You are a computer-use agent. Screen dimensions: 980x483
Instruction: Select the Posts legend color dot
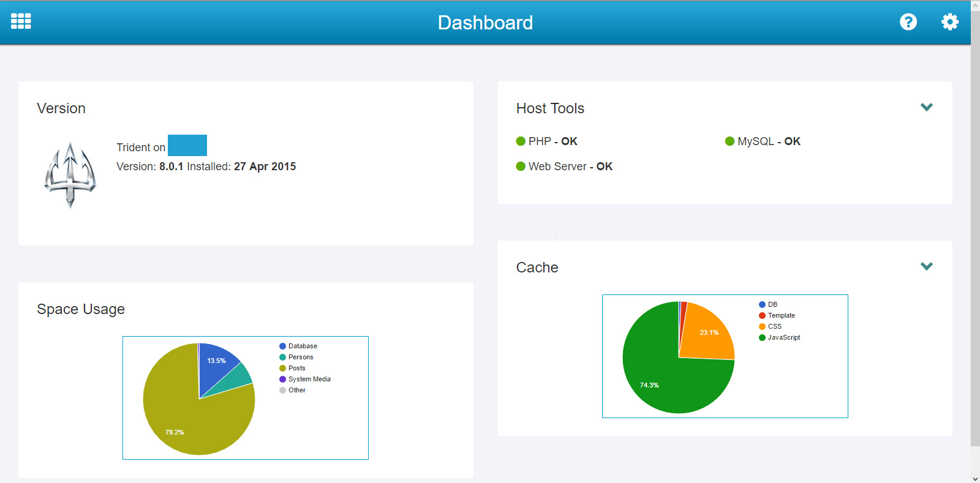282,369
